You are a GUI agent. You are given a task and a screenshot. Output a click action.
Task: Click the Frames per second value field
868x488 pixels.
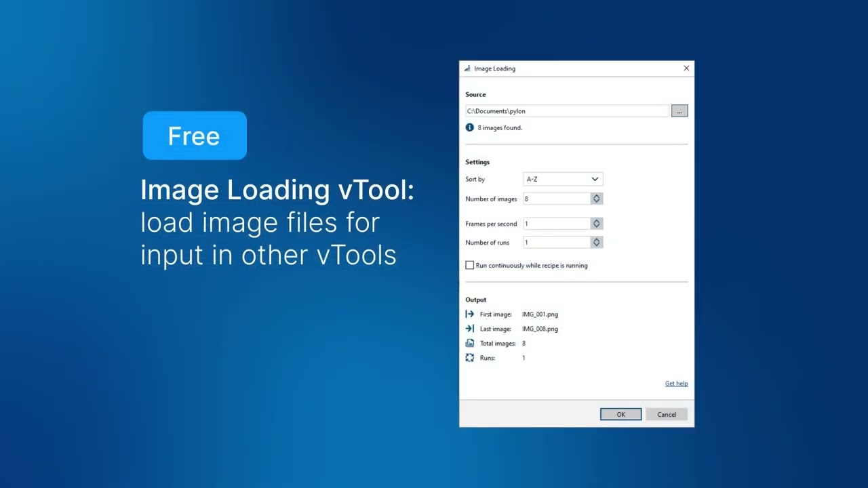(557, 224)
